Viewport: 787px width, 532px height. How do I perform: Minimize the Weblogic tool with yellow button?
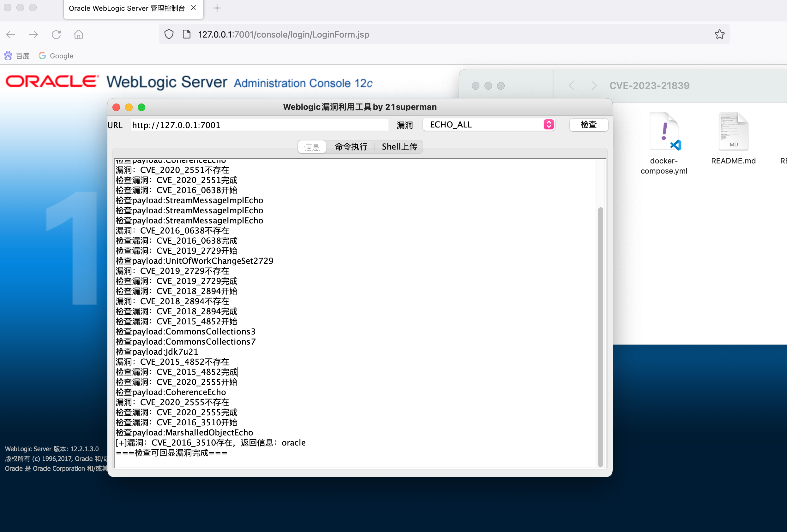click(x=129, y=107)
